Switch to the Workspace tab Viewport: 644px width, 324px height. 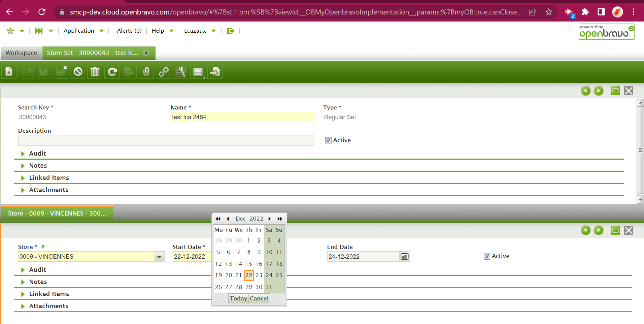coord(21,53)
